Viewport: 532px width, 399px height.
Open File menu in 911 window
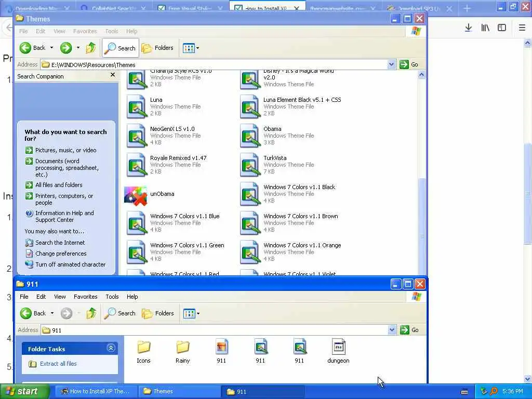[24, 297]
